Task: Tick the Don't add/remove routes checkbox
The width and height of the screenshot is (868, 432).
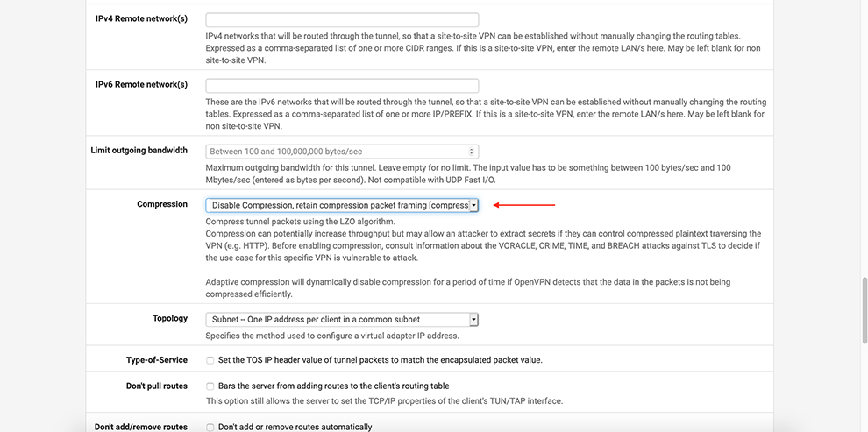Action: 210,428
